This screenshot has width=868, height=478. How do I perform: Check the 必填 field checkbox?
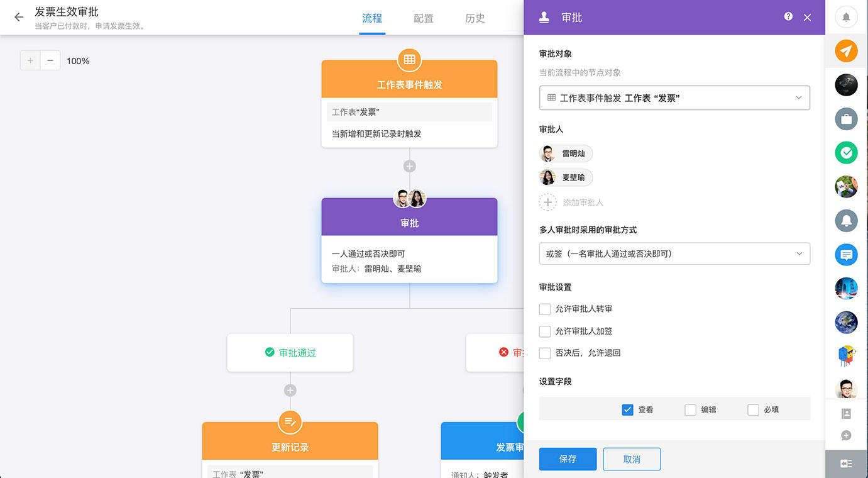[753, 409]
